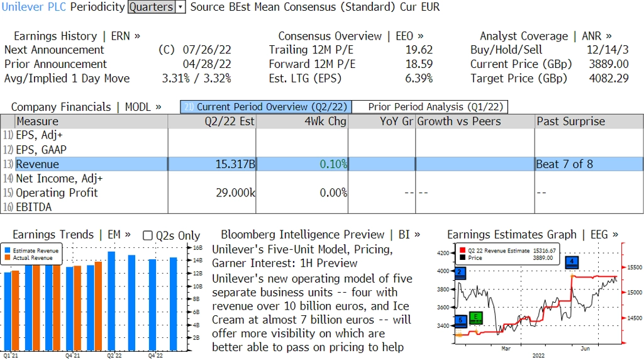This screenshot has height=360, width=644.
Task: Switch to Prior Period Analysis (Q1/22) tab
Action: [430, 107]
